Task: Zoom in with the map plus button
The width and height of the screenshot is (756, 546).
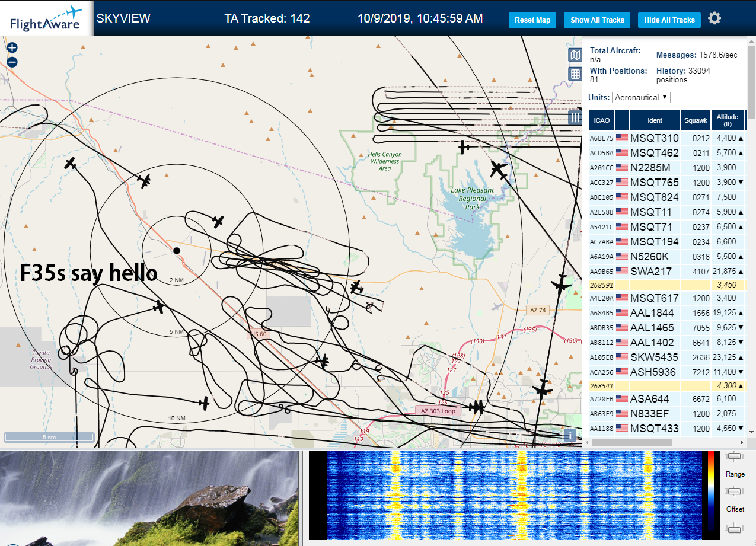Action: click(12, 48)
